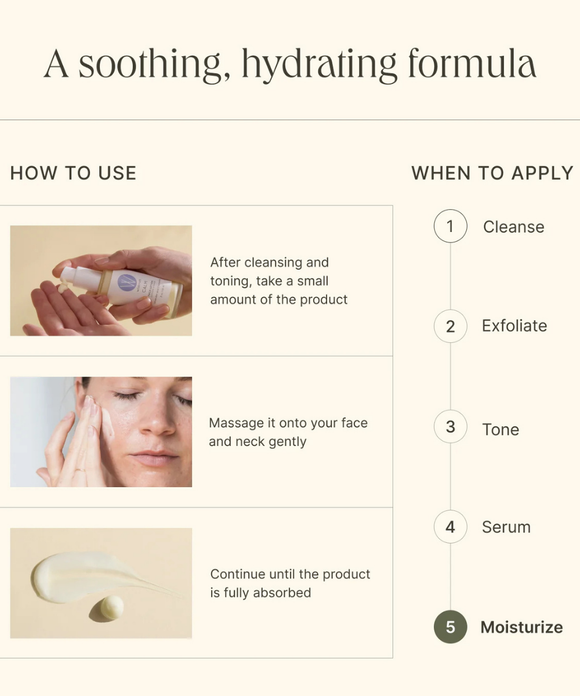
Task: Click step 2 circle for Exfoliate
Action: click(x=450, y=326)
